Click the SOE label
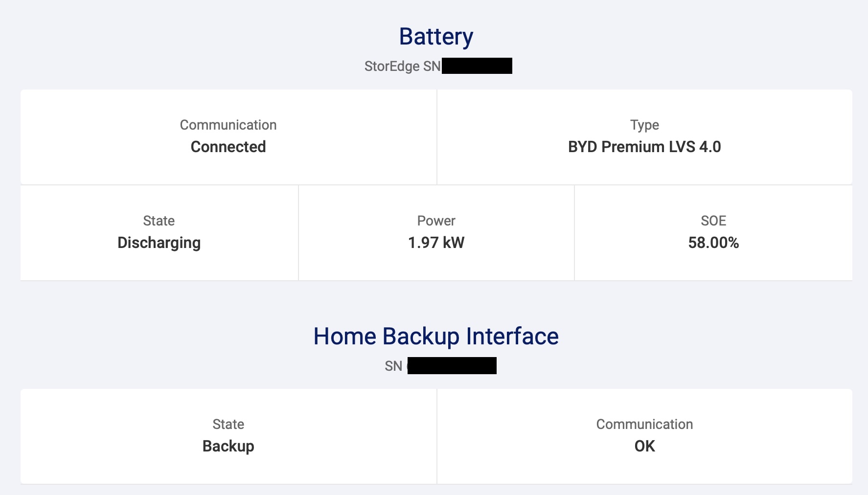Screen dimensions: 868x495 [713, 221]
